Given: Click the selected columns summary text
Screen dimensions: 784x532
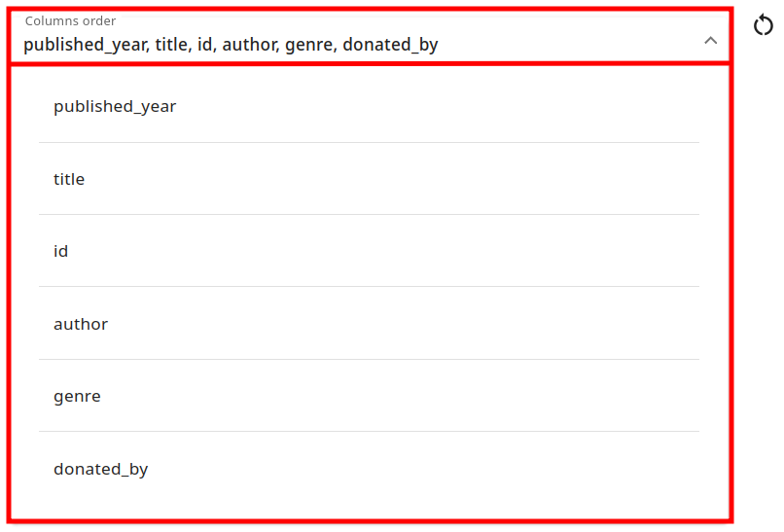Looking at the screenshot, I should pyautogui.click(x=231, y=45).
